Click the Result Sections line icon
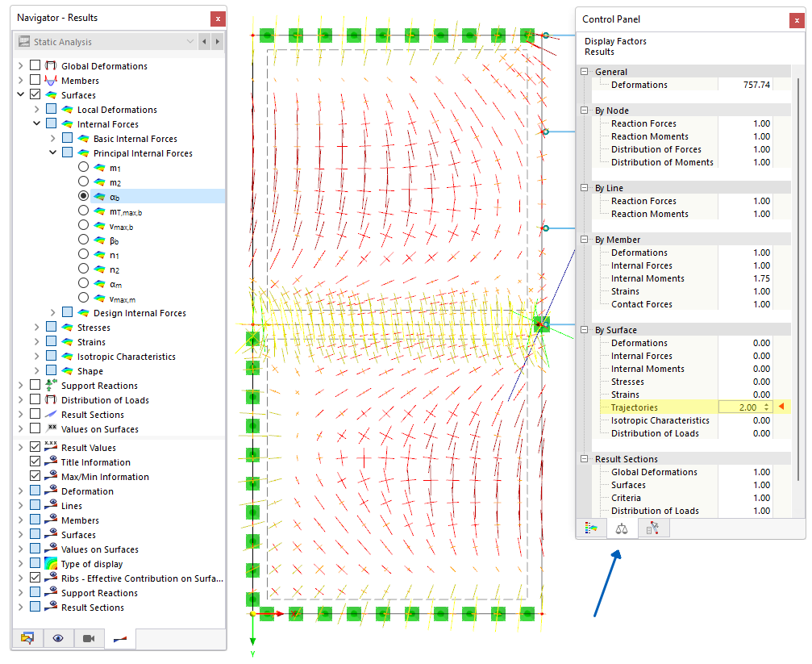812x664 pixels. [x=51, y=414]
